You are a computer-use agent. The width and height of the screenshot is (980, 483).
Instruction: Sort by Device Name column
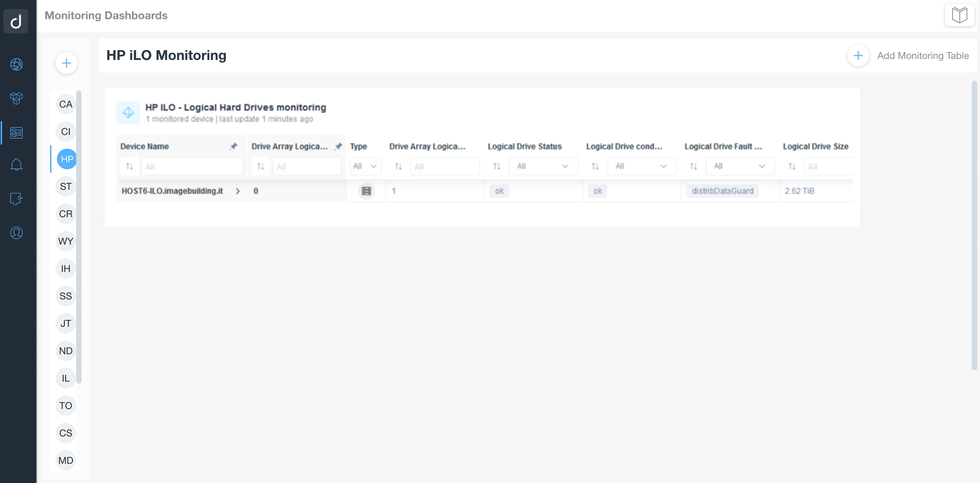coord(129,166)
